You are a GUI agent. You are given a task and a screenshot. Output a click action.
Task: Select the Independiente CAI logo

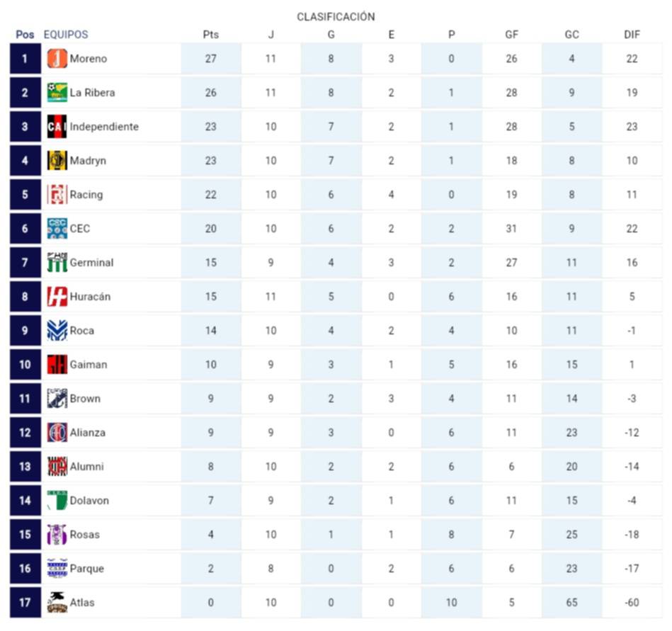pos(57,127)
